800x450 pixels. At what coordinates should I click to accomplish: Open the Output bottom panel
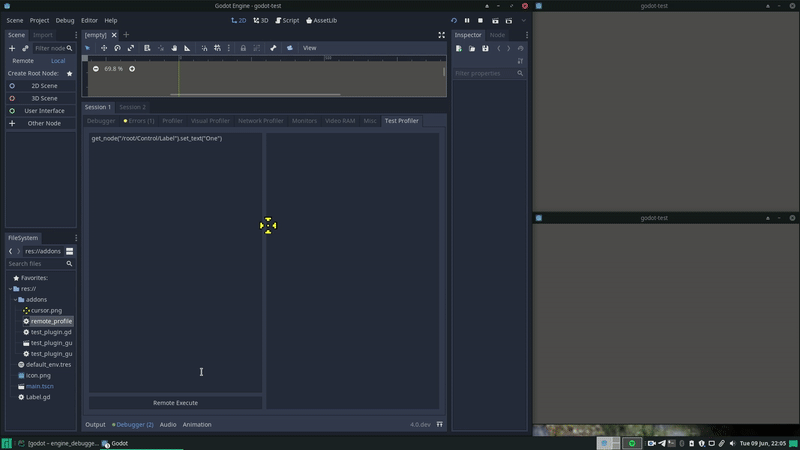pyautogui.click(x=95, y=424)
